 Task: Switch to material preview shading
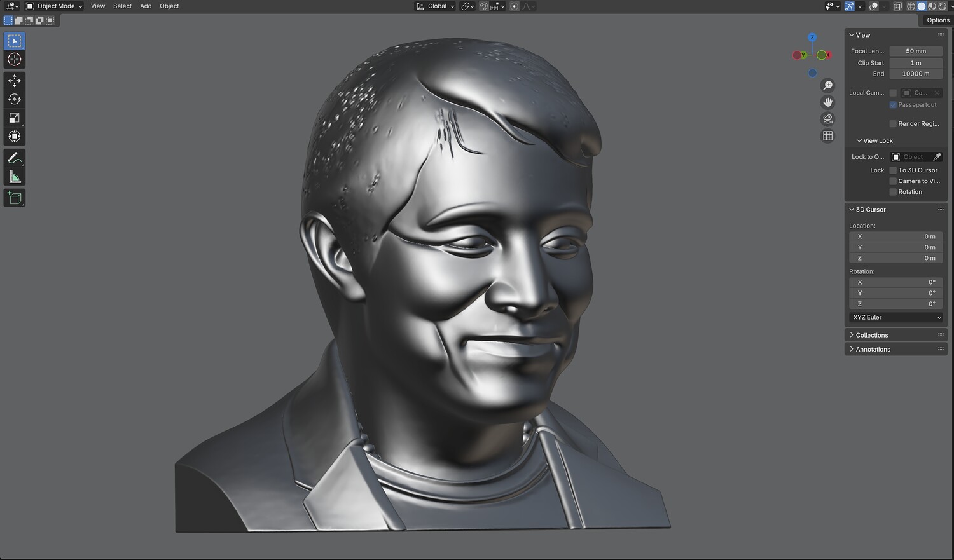click(x=932, y=6)
